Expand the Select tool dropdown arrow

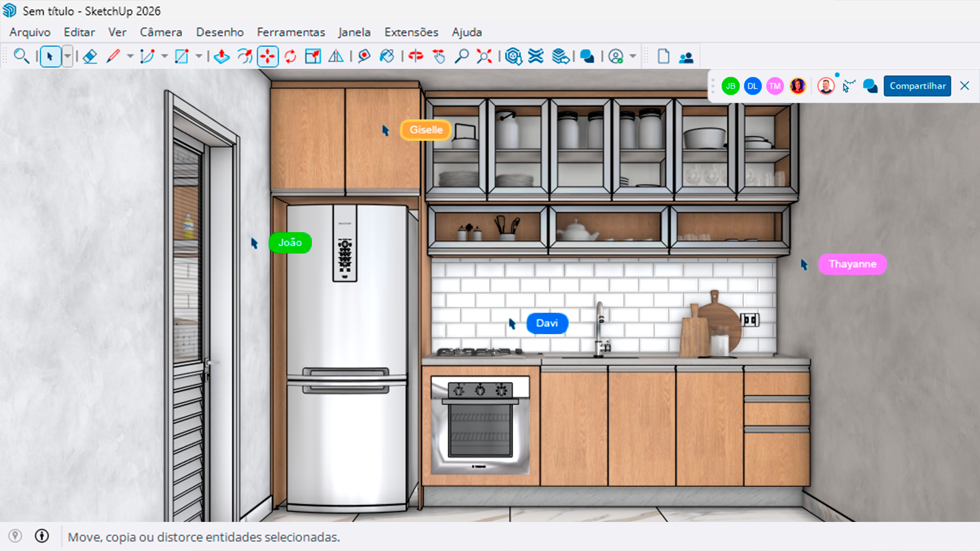[67, 56]
